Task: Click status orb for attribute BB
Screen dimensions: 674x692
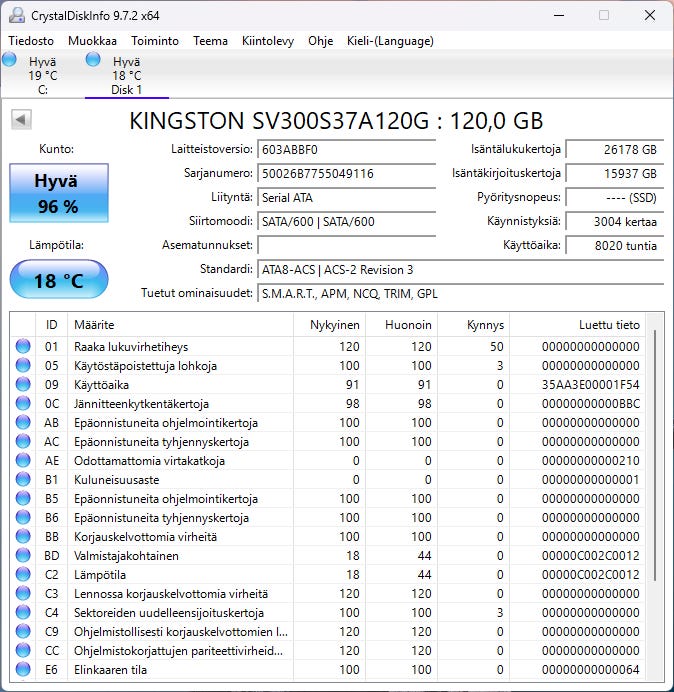Action: (23, 536)
